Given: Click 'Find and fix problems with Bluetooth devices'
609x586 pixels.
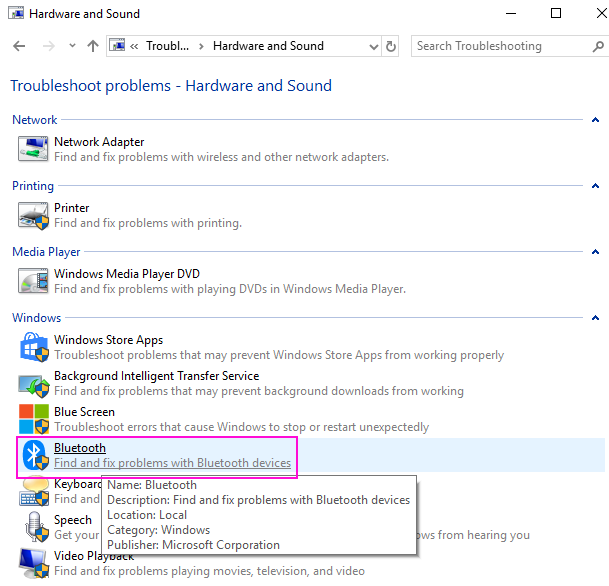Looking at the screenshot, I should (172, 463).
